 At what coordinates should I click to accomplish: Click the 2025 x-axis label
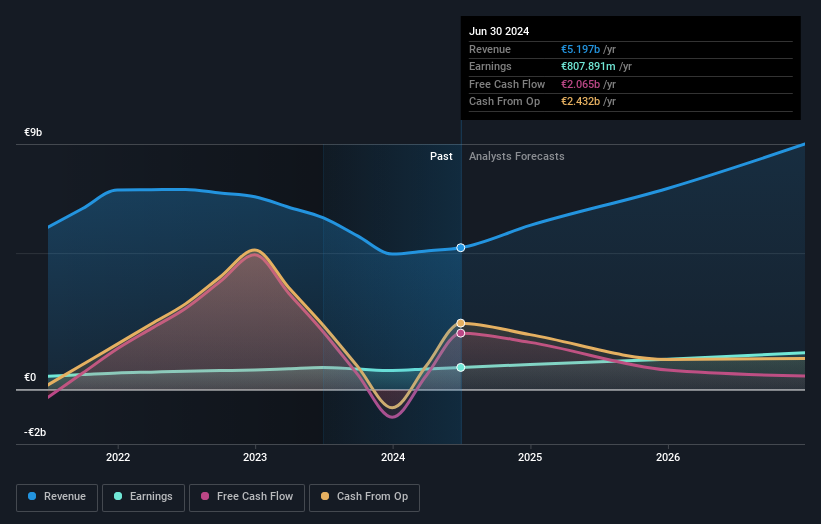[530, 457]
